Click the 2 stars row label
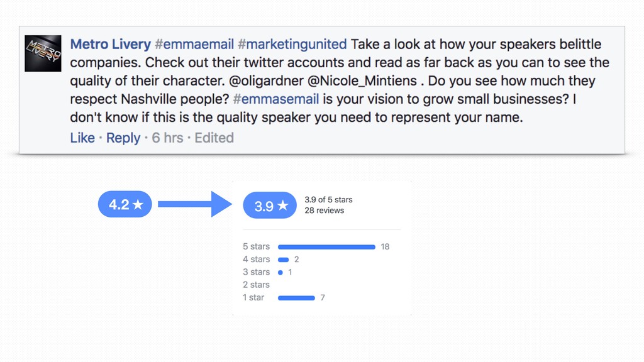The width and height of the screenshot is (644, 362). click(x=257, y=285)
